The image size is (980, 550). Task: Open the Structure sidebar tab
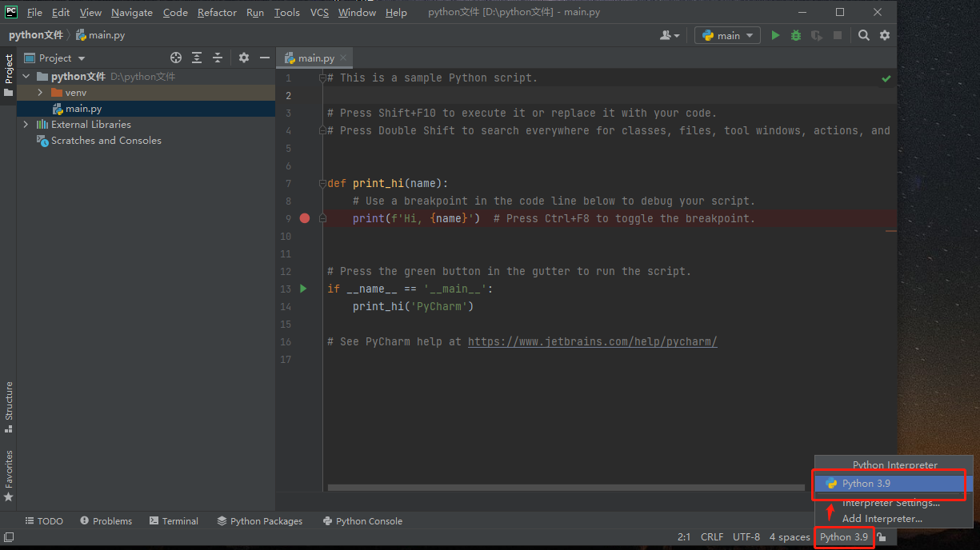point(8,407)
